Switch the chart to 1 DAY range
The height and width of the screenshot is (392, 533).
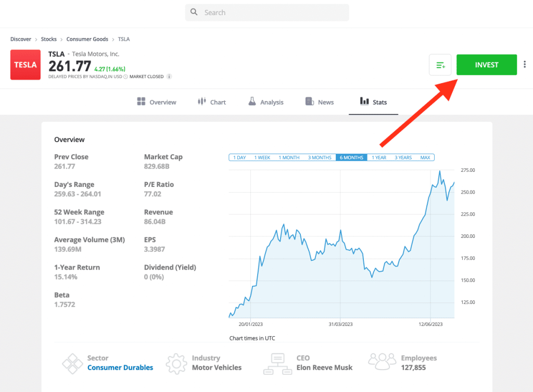[238, 157]
